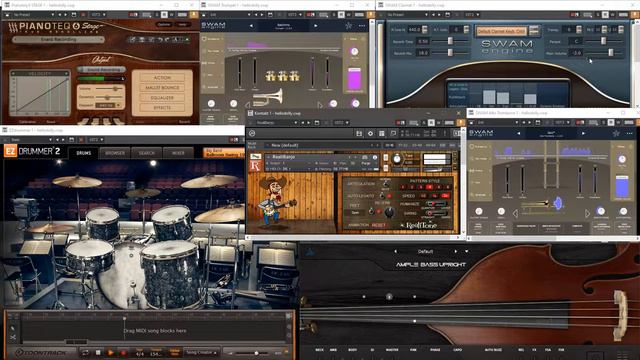The height and width of the screenshot is (360, 640).
Task: Click the Pianoteq undo icon
Action: [160, 40]
